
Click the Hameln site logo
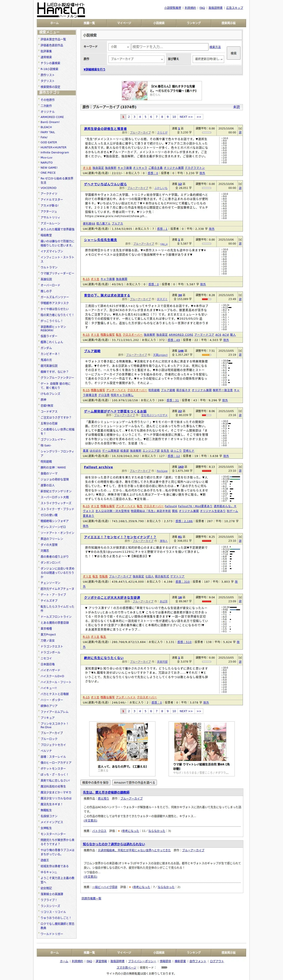(61, 10)
